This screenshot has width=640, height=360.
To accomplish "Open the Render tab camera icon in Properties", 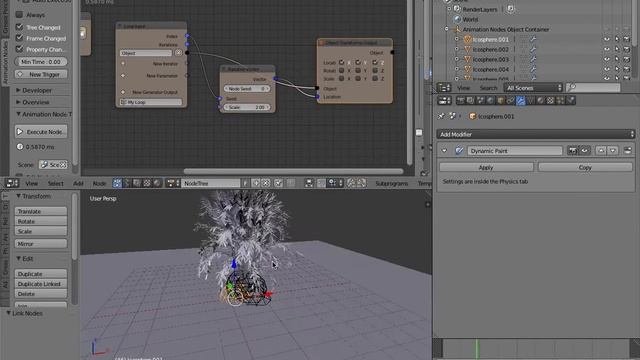I will [x=461, y=100].
